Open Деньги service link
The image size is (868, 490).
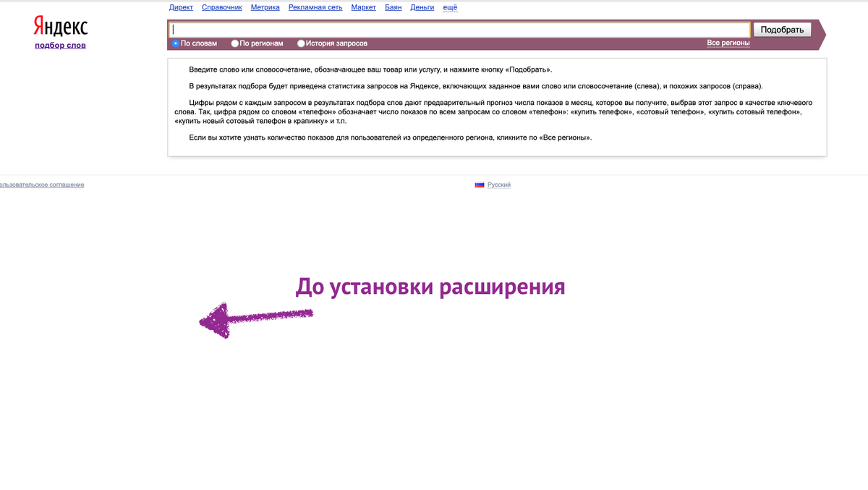[422, 7]
